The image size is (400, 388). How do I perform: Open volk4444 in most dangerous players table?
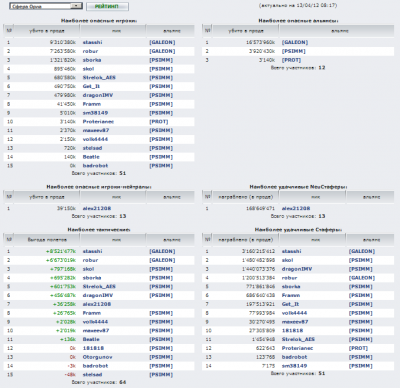(x=95, y=139)
